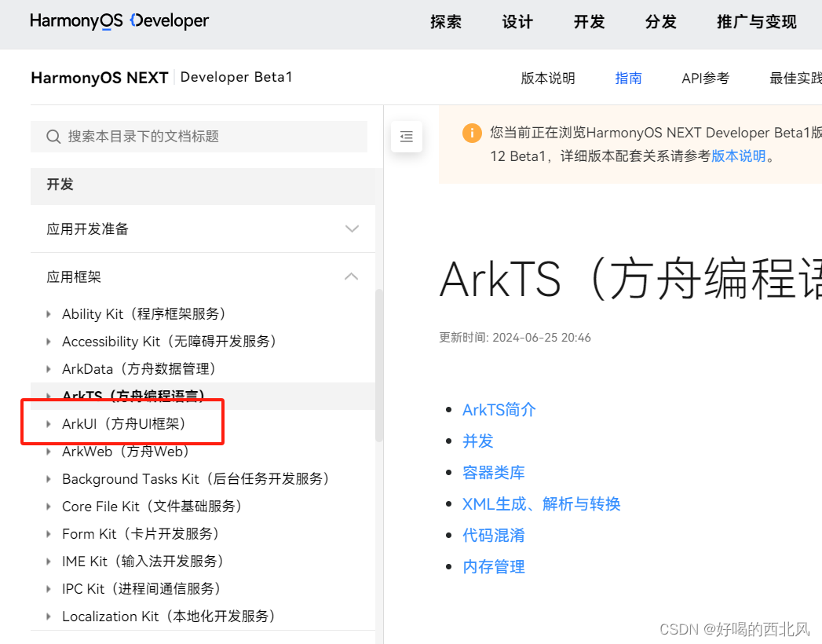Click the Developer Beta1 label
The height and width of the screenshot is (644, 822).
[236, 77]
